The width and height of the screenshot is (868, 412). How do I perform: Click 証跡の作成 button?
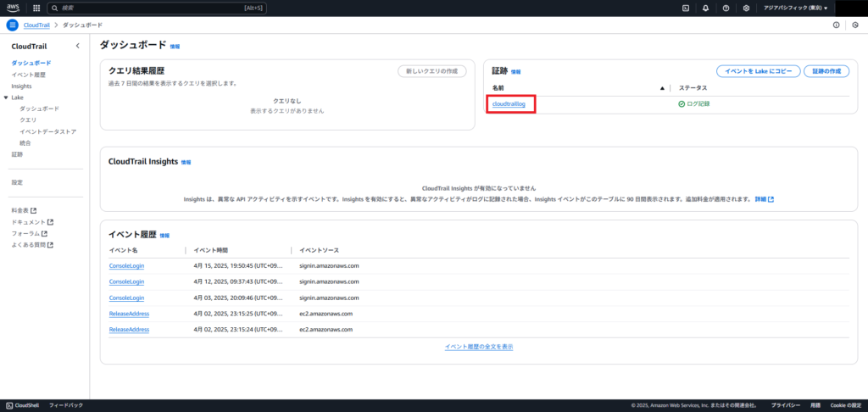(826, 71)
